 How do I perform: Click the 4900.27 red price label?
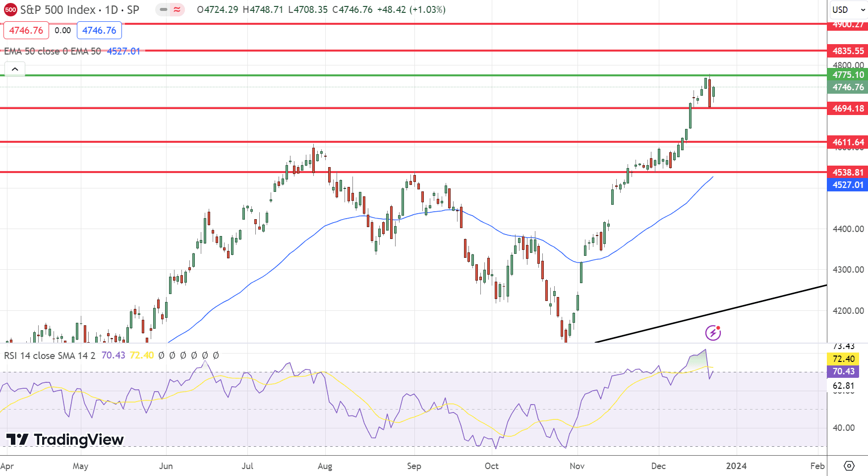pyautogui.click(x=848, y=25)
